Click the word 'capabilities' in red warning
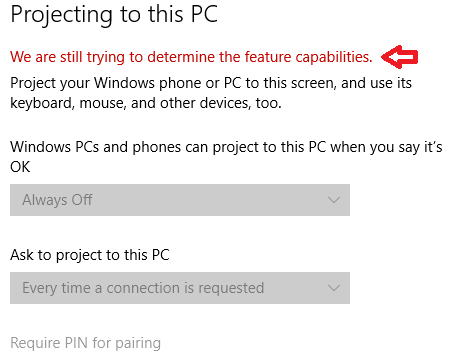This screenshot has height=360, width=473. pyautogui.click(x=334, y=57)
